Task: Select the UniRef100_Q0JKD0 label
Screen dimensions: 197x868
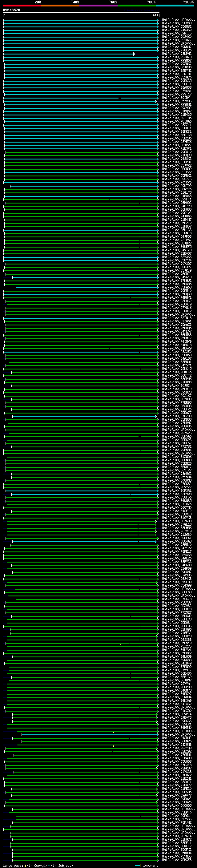Action: pos(177,67)
